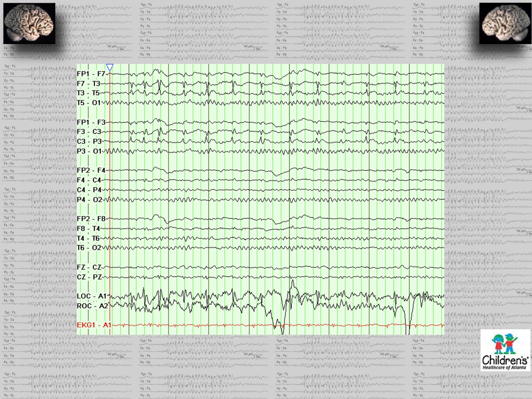
Task: Select the P3 - O1 channel label
Action: coord(89,151)
